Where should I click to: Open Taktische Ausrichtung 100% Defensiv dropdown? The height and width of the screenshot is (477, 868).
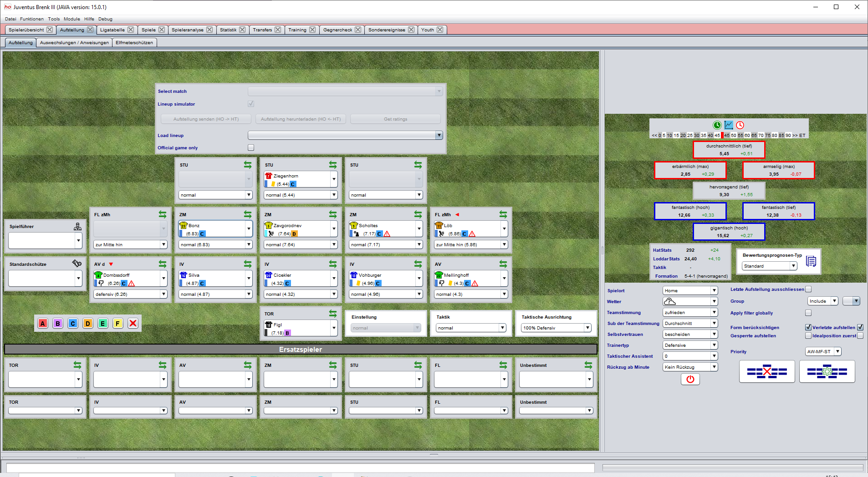[x=556, y=328]
